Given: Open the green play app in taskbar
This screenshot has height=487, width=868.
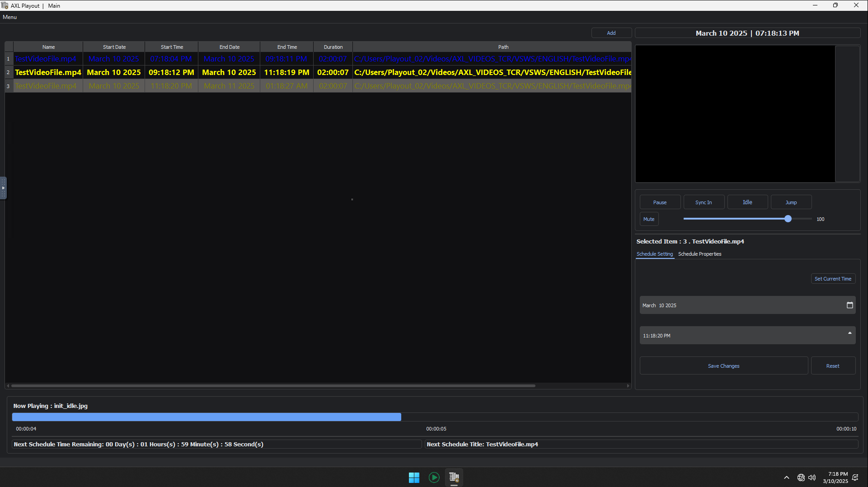Looking at the screenshot, I should [434, 478].
